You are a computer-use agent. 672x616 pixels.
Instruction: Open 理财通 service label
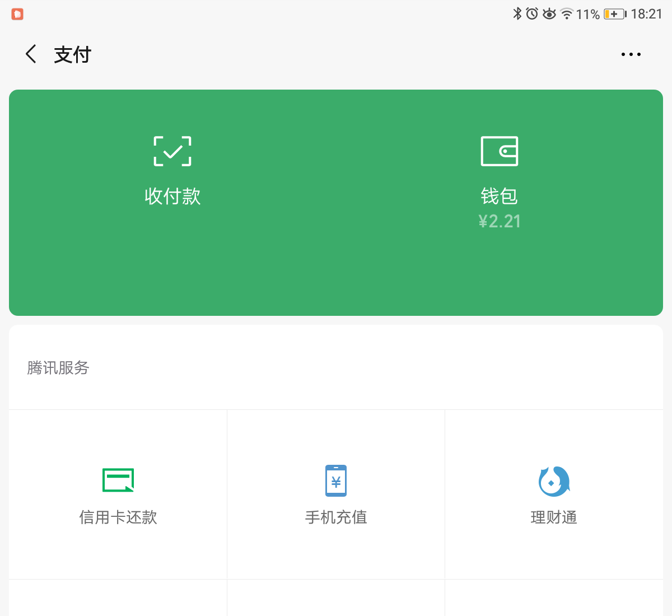click(x=554, y=517)
